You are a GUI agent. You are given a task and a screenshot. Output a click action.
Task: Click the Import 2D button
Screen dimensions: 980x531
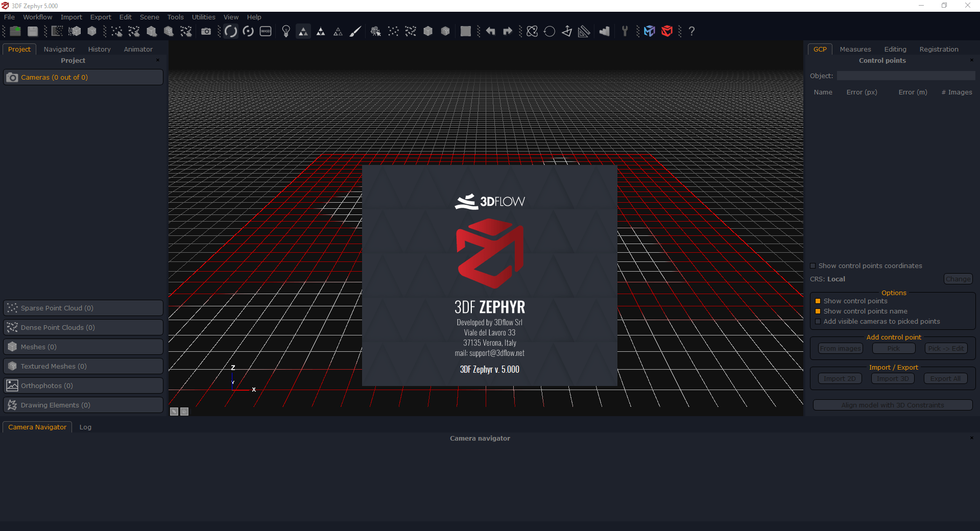(840, 379)
